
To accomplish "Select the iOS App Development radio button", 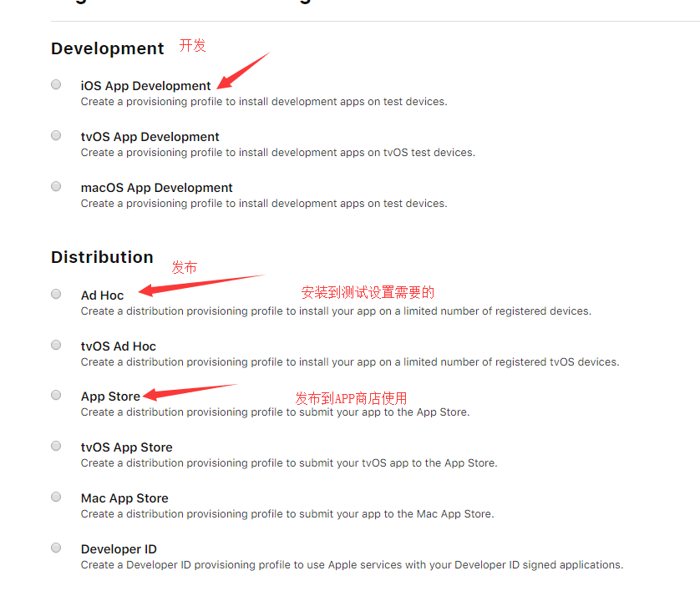I will (55, 83).
